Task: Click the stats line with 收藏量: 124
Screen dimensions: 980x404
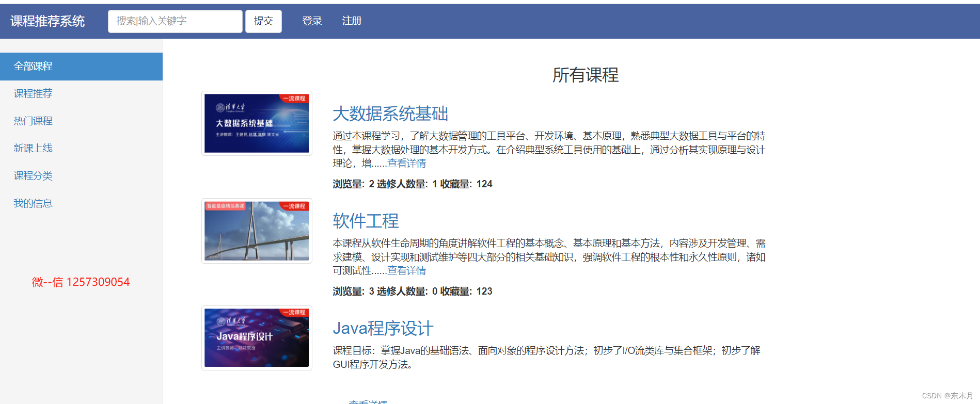Action: pos(413,184)
